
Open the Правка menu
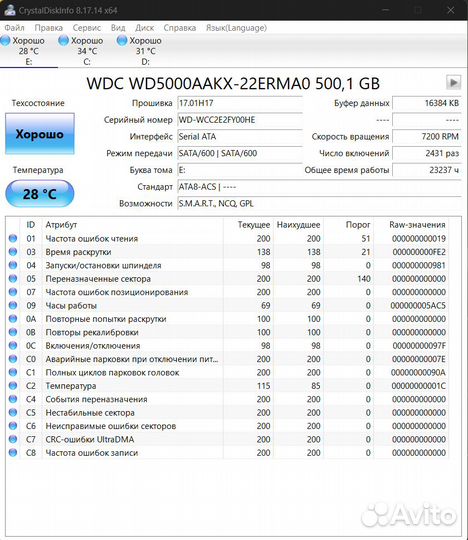49,28
